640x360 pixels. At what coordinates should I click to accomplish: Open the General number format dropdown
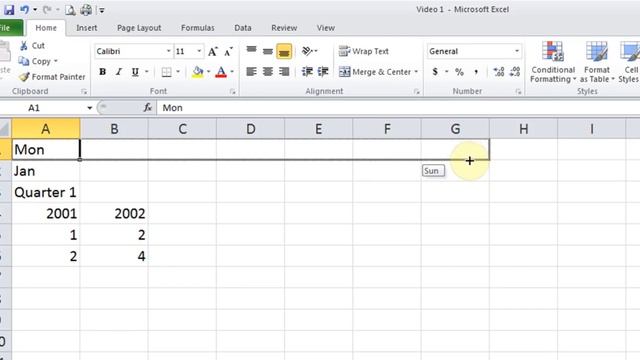[517, 51]
